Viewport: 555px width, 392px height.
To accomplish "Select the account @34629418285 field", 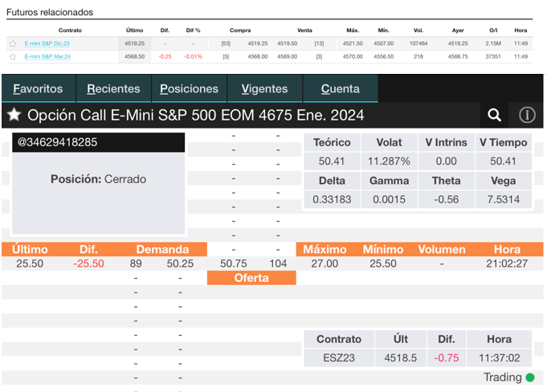I will pos(98,143).
